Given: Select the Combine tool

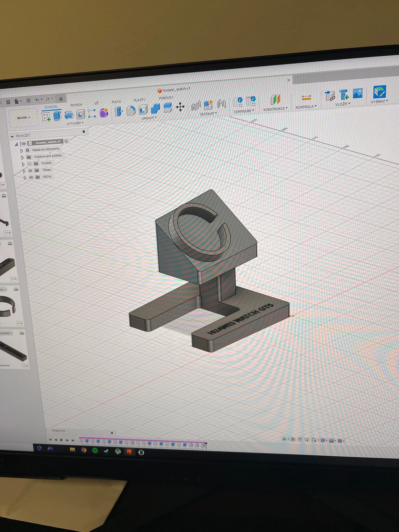Looking at the screenshot, I should point(155,109).
